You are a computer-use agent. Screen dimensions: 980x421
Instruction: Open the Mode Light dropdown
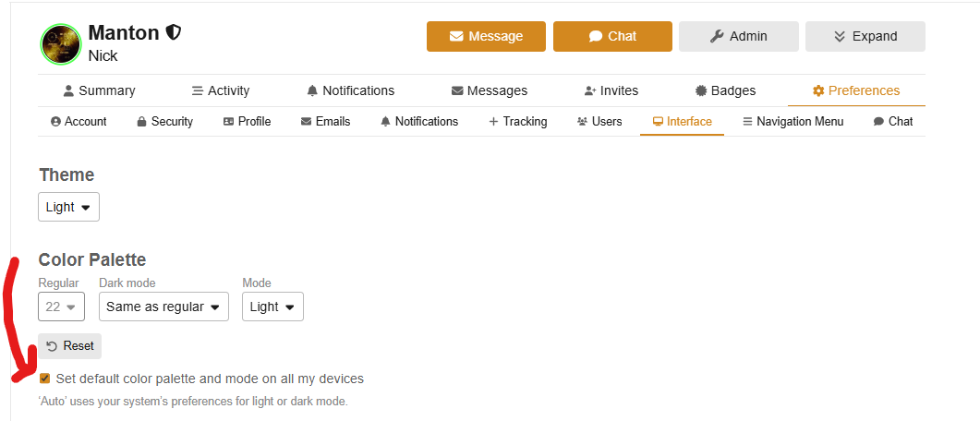[272, 307]
